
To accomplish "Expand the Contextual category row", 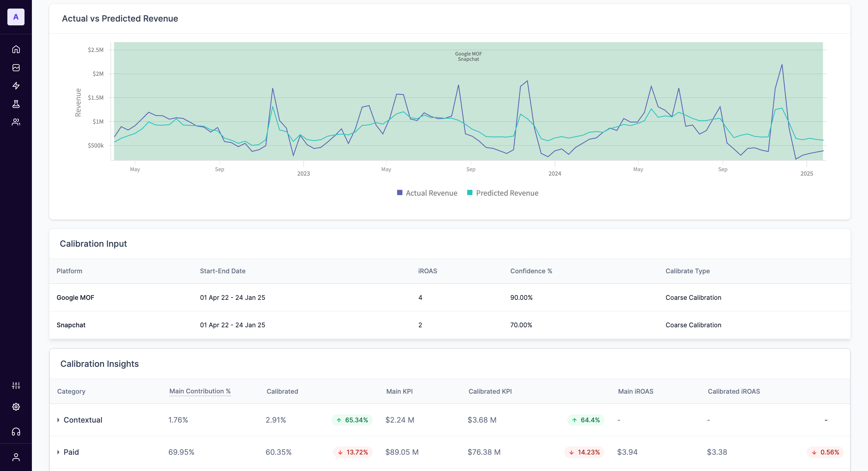I will pyautogui.click(x=58, y=420).
